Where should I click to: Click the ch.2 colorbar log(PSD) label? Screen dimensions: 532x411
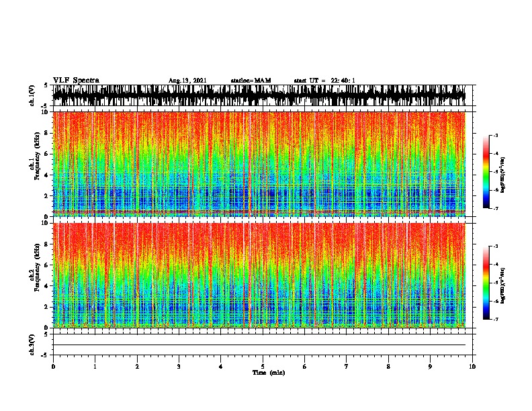pos(503,285)
